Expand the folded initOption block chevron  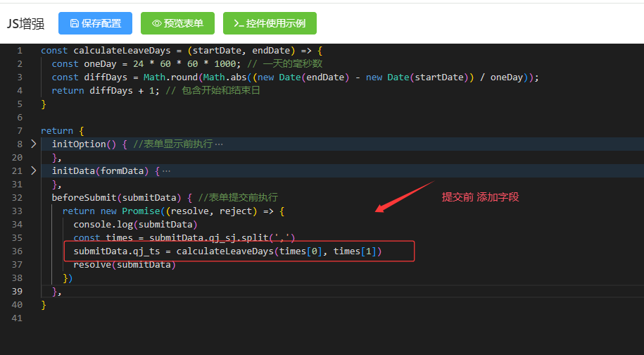[34, 144]
